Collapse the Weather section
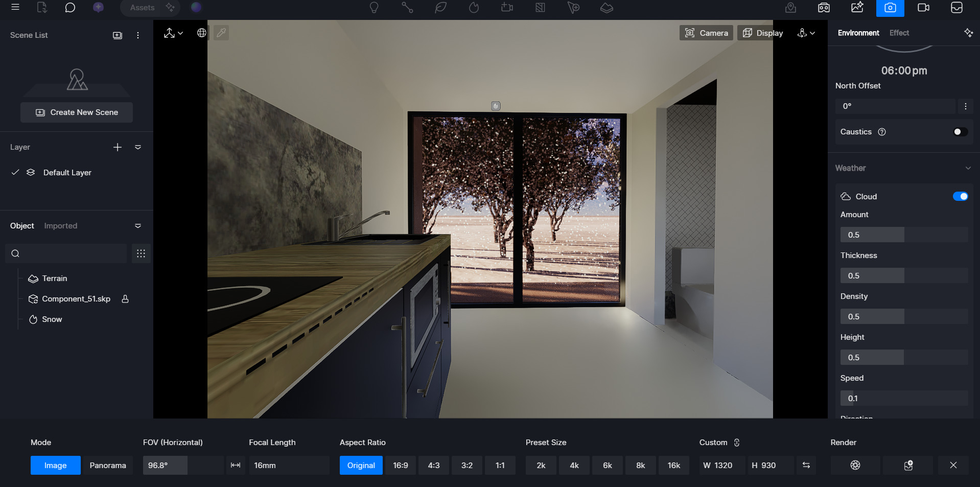Screen dimensions: 980x487 968,168
